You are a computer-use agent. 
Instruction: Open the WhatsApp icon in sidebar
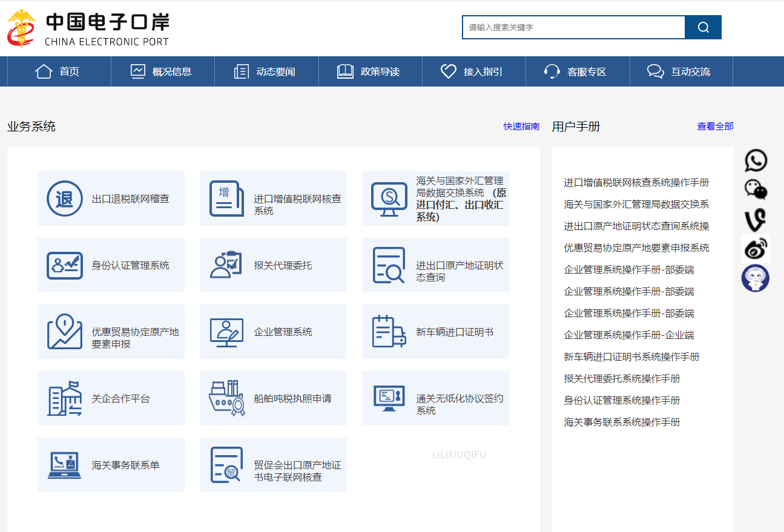756,160
